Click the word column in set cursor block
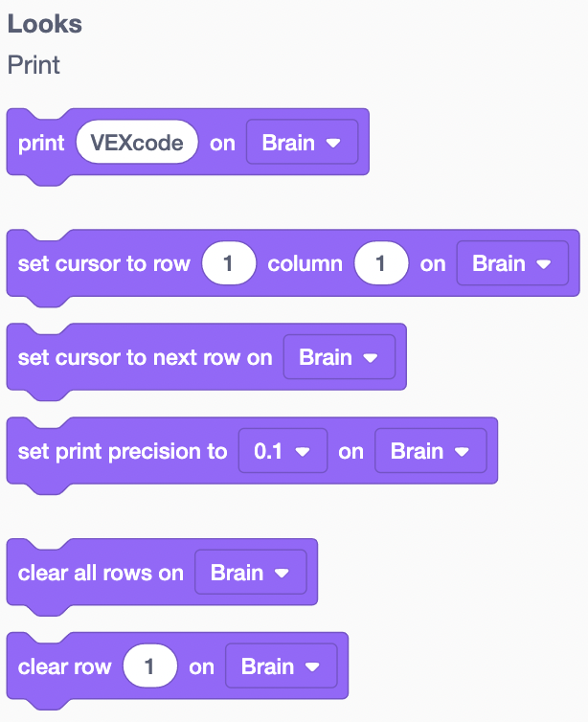The width and height of the screenshot is (588, 722). click(x=305, y=264)
